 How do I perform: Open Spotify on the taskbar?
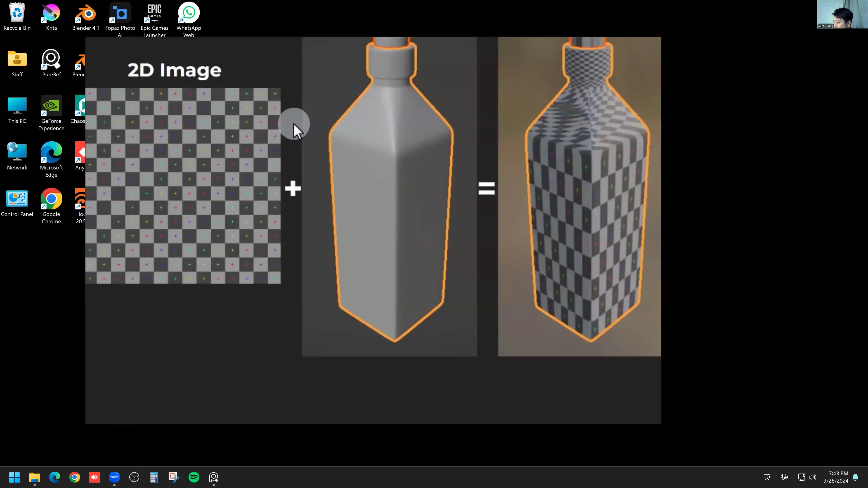pyautogui.click(x=194, y=477)
